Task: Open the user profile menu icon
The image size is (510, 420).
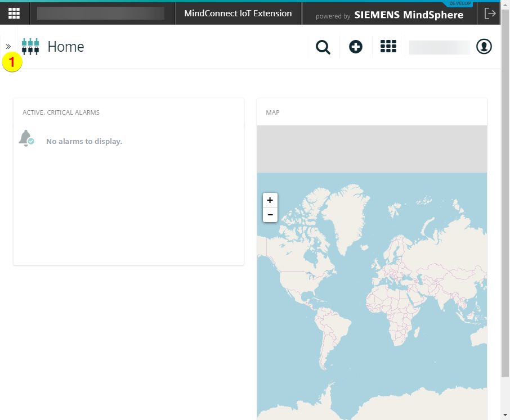Action: tap(484, 47)
